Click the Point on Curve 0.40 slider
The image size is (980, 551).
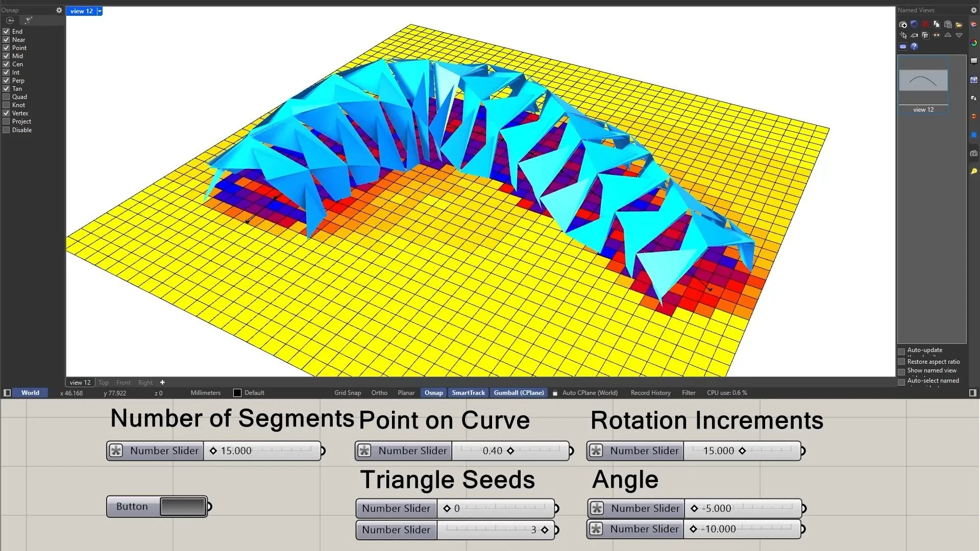[x=510, y=451]
